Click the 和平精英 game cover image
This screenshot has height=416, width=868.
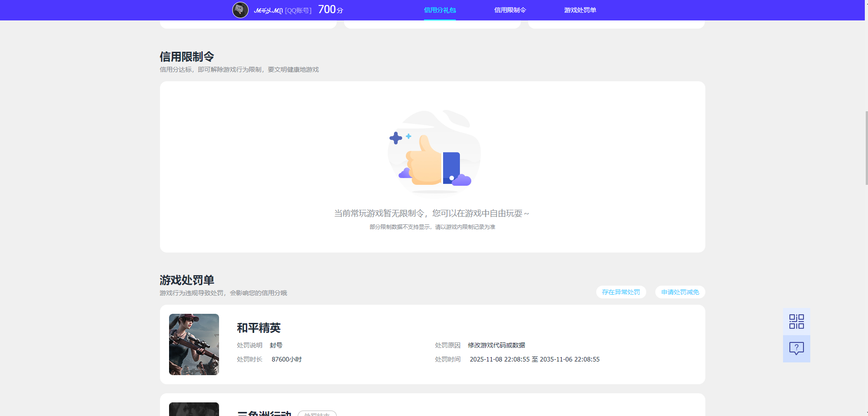coord(194,344)
